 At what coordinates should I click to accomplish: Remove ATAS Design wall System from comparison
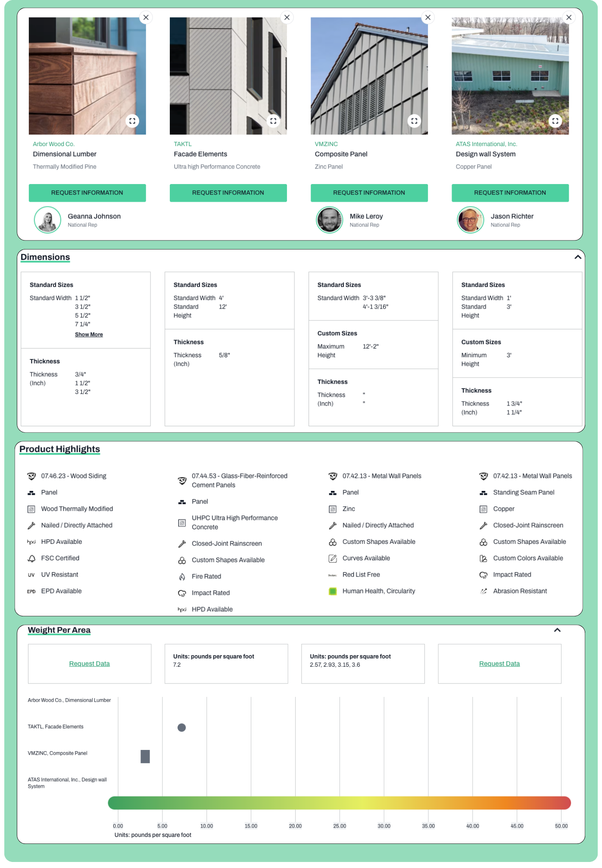click(569, 18)
